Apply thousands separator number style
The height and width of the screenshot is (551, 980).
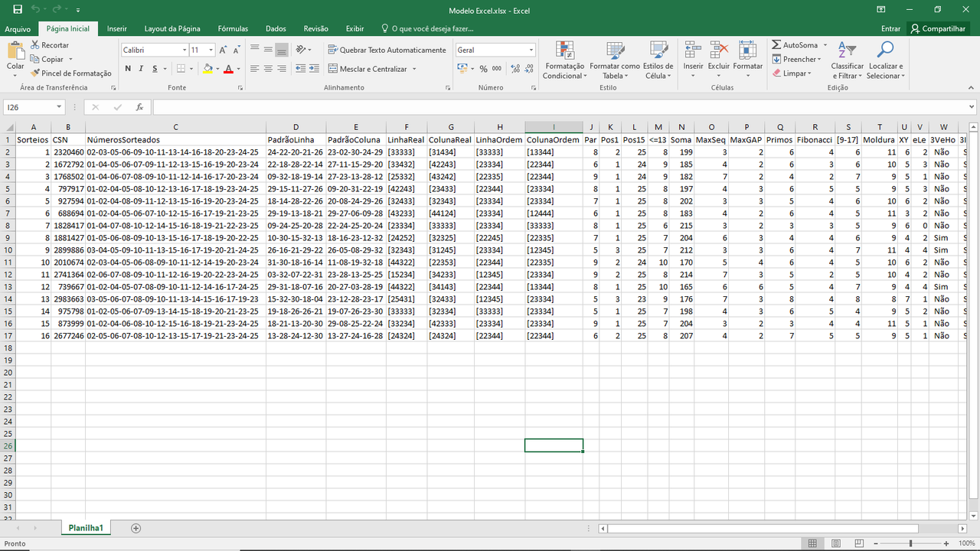(x=497, y=69)
